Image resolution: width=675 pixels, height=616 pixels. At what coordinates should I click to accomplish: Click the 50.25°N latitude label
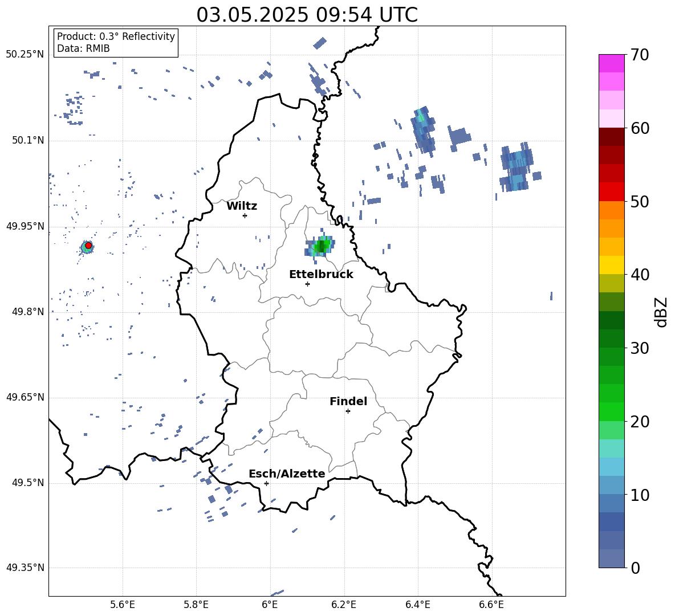25,55
